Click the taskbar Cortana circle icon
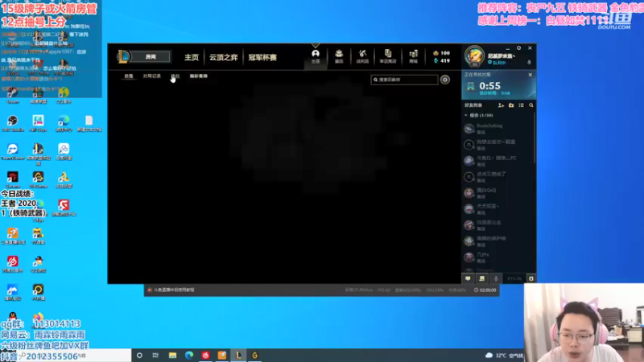 pyautogui.click(x=139, y=356)
